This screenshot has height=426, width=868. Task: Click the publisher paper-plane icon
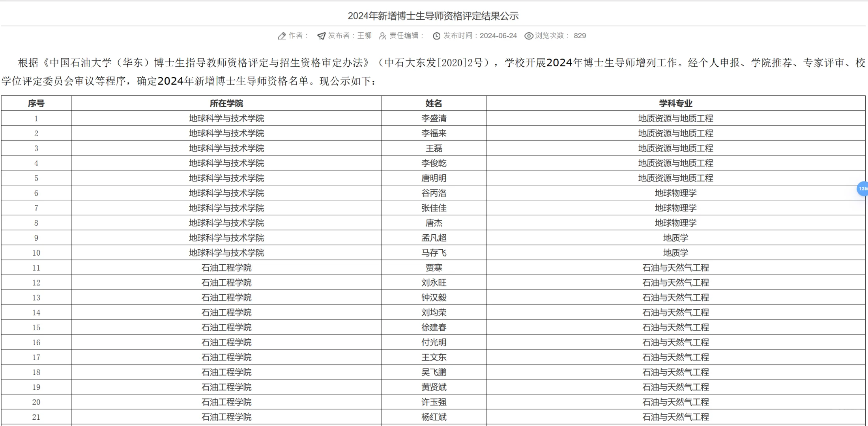pyautogui.click(x=322, y=36)
